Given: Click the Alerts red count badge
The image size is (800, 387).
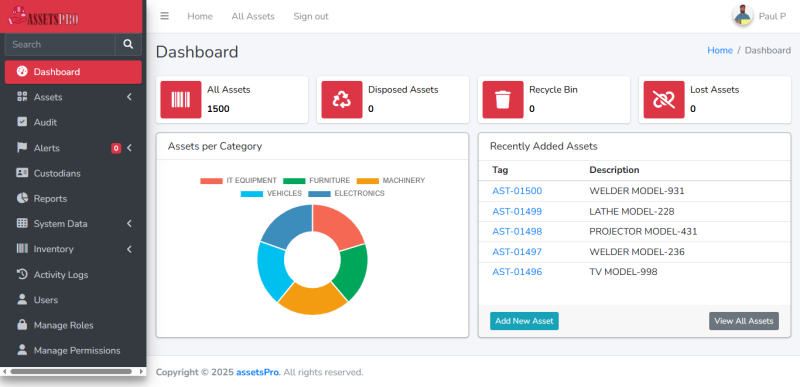Looking at the screenshot, I should click(116, 148).
